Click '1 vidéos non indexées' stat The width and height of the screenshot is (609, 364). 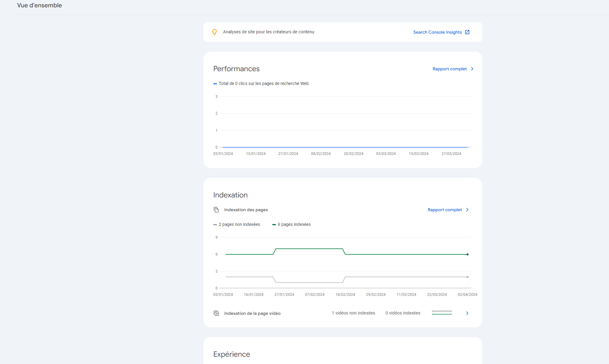[353, 313]
